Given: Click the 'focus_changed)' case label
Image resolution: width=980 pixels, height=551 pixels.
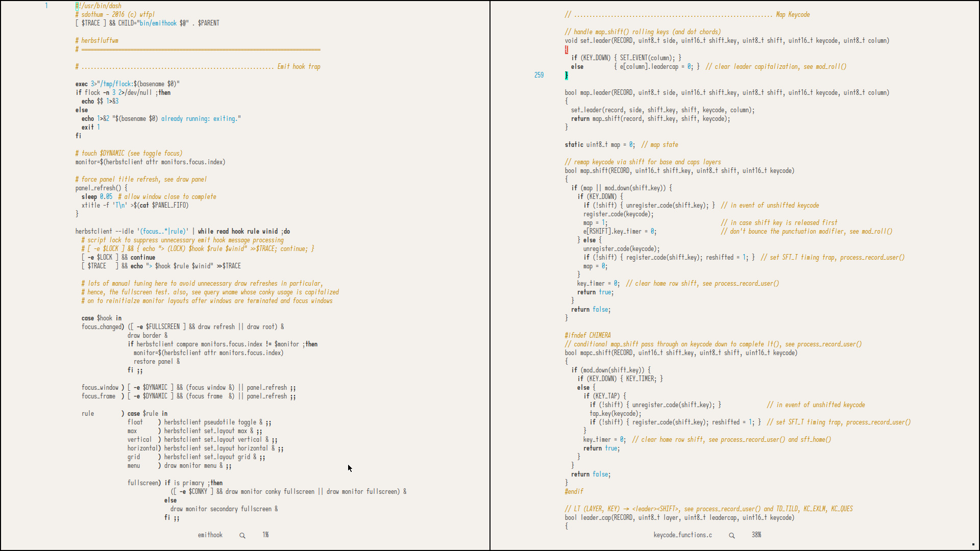Looking at the screenshot, I should [x=103, y=327].
